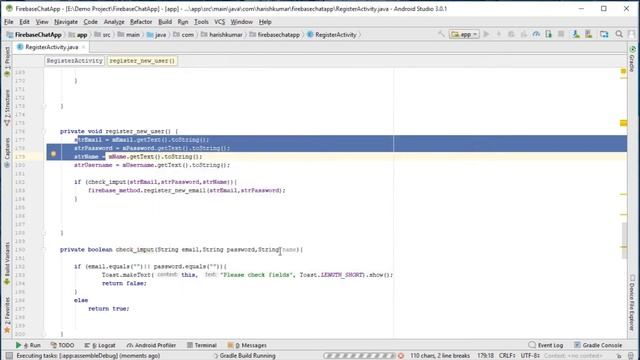Click the Gradle build progress bar

point(359,356)
